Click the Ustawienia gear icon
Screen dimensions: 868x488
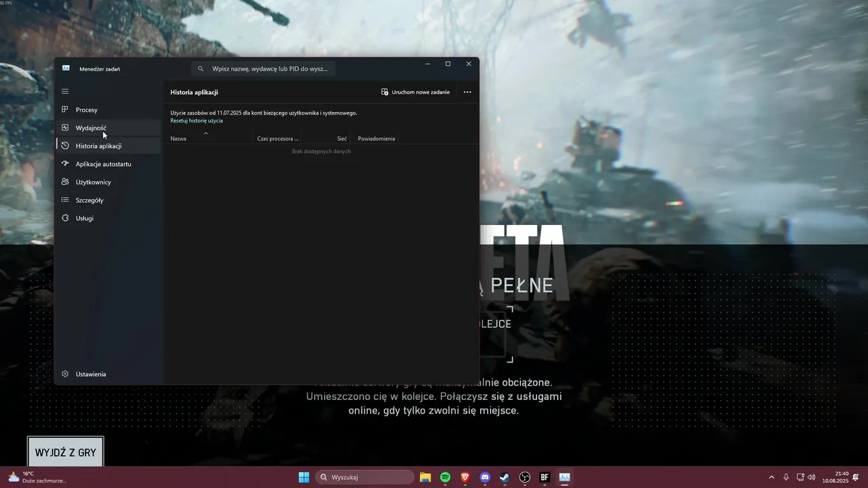[65, 374]
